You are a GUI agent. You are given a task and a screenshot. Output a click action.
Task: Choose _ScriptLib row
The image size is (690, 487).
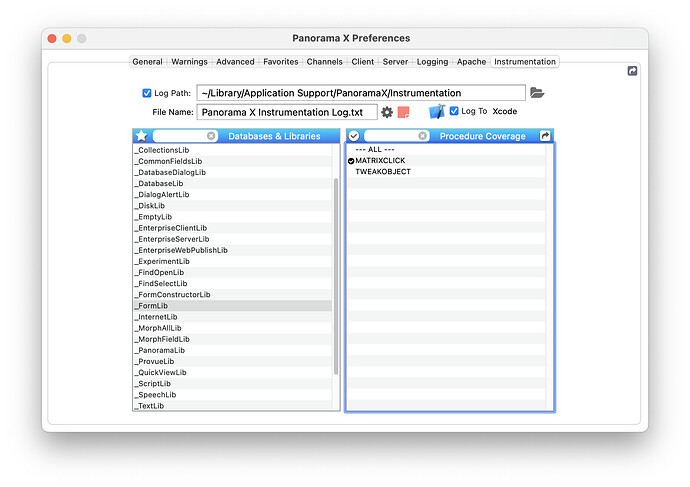pyautogui.click(x=233, y=384)
